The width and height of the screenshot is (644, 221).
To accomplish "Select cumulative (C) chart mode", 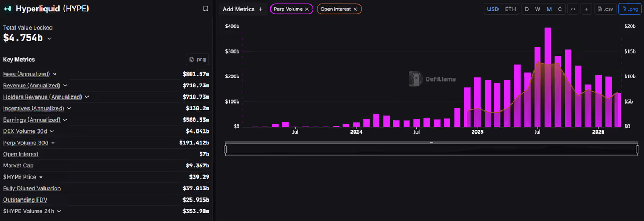I will click(x=560, y=9).
